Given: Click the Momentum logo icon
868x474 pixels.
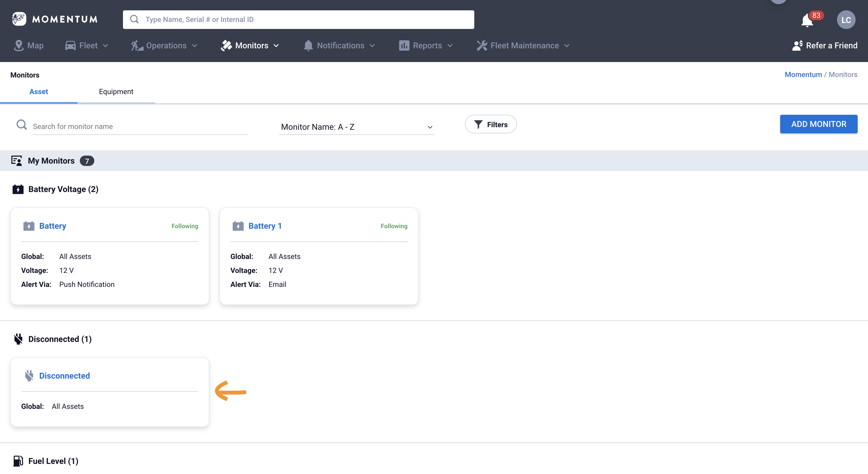Looking at the screenshot, I should point(19,19).
